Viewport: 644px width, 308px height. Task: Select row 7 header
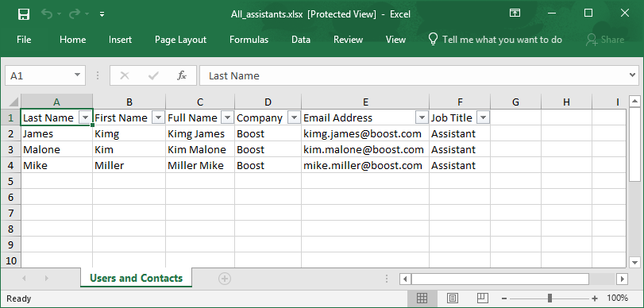(10, 213)
